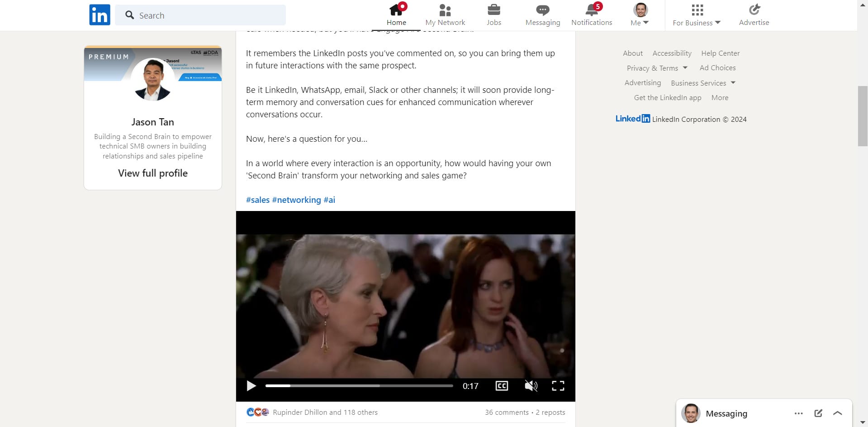Open Get the LinkedIn app link
The height and width of the screenshot is (427, 868).
(x=668, y=97)
